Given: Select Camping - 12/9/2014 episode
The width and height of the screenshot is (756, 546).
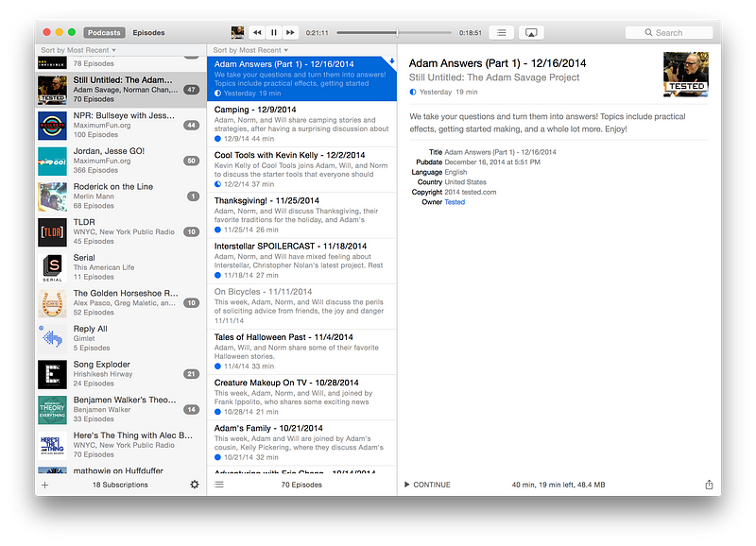Looking at the screenshot, I should point(301,125).
